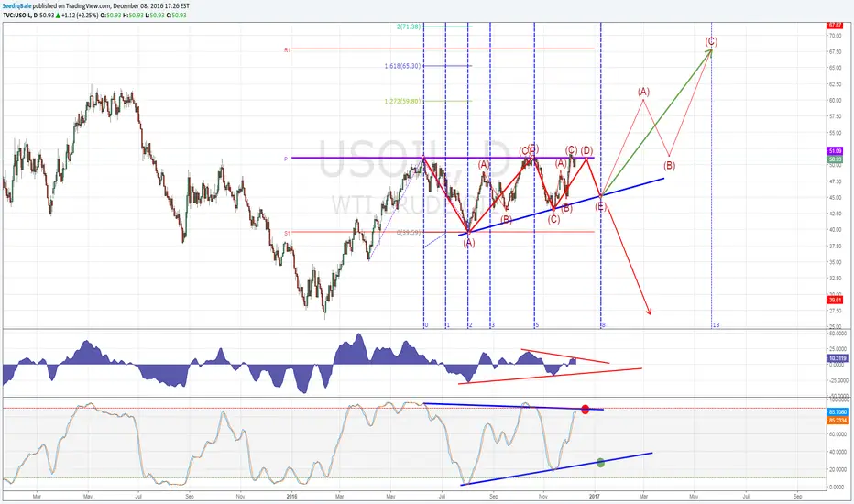Click the -25.0000 momentum axis label

[838, 380]
